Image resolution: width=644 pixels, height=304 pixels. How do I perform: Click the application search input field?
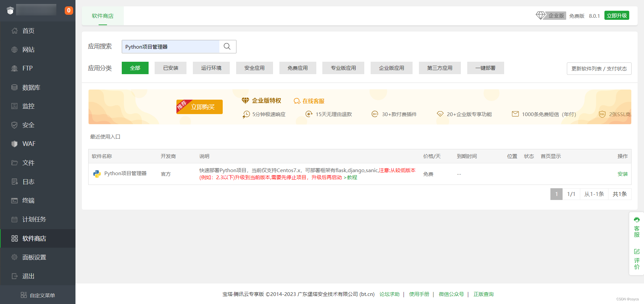point(171,47)
